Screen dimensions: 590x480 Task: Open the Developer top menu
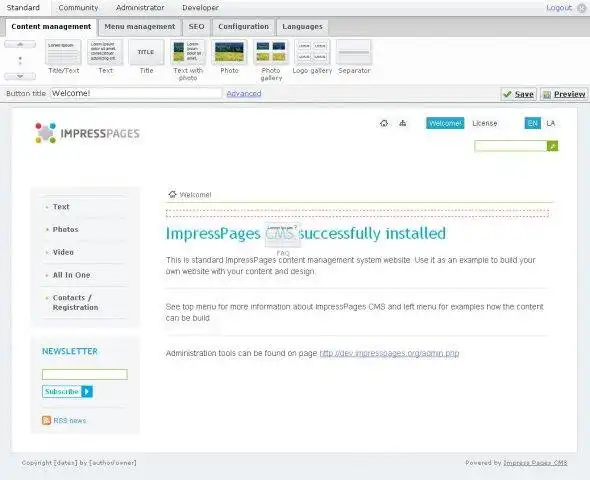[200, 8]
